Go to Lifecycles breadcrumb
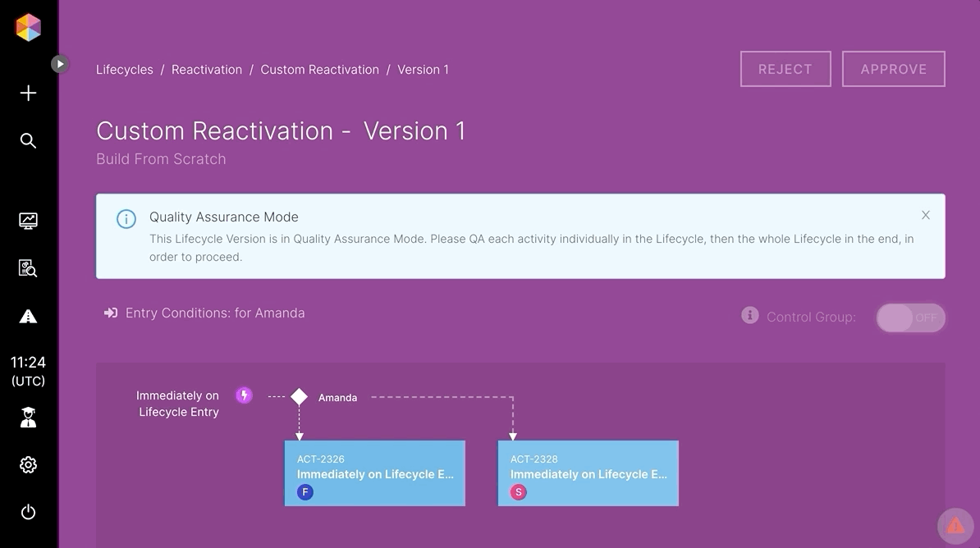The height and width of the screenshot is (548, 980). coord(125,70)
